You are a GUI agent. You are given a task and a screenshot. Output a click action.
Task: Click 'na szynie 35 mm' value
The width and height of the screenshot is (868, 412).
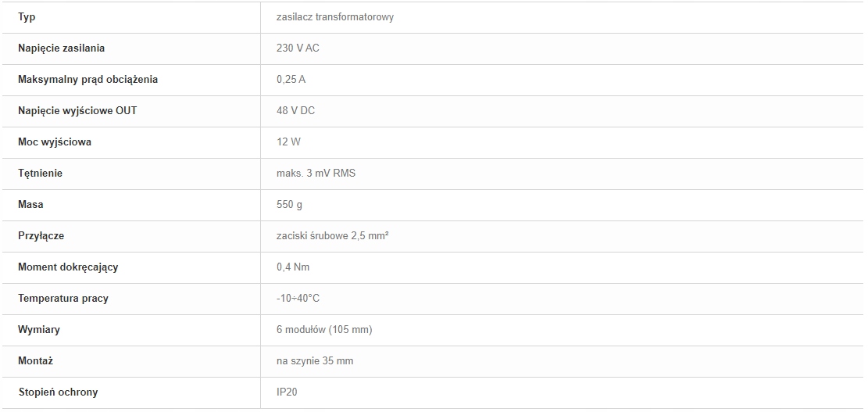314,361
